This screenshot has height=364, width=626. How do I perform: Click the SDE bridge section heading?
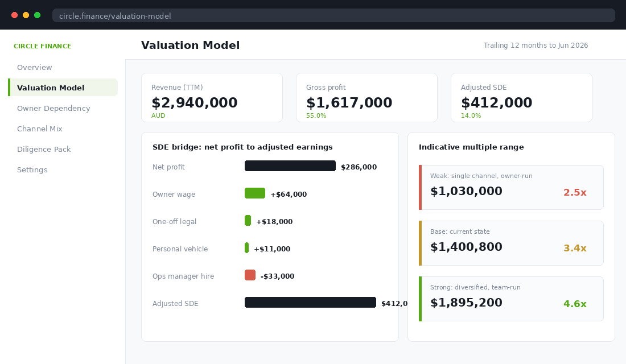[x=242, y=147]
